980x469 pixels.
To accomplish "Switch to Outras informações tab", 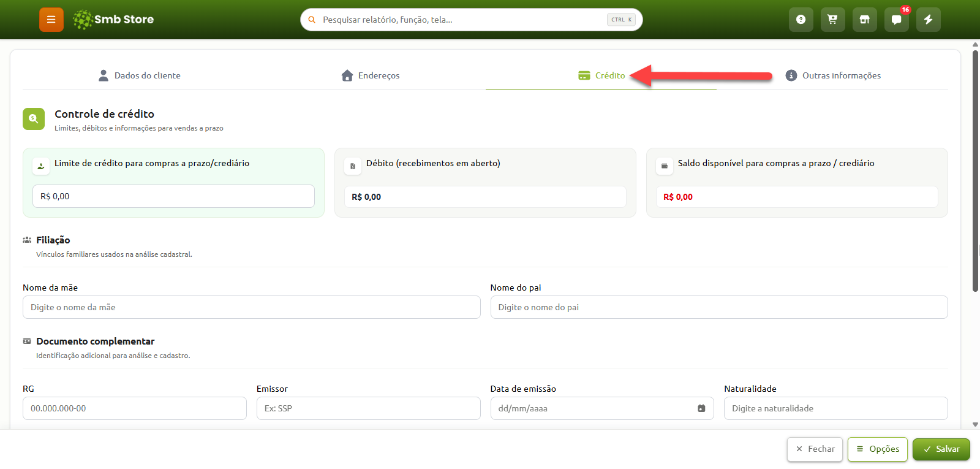I will pos(833,75).
